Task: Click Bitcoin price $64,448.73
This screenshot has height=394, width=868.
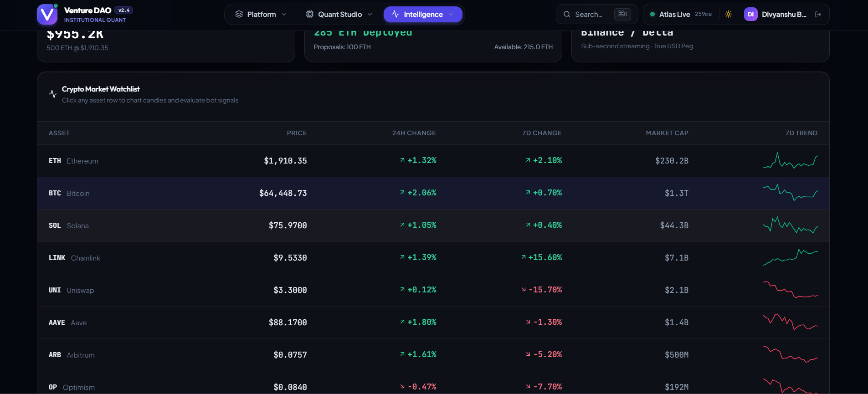Action: (283, 193)
